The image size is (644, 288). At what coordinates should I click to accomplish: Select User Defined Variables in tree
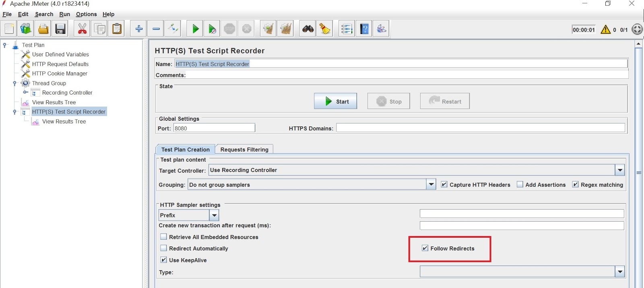pos(60,54)
